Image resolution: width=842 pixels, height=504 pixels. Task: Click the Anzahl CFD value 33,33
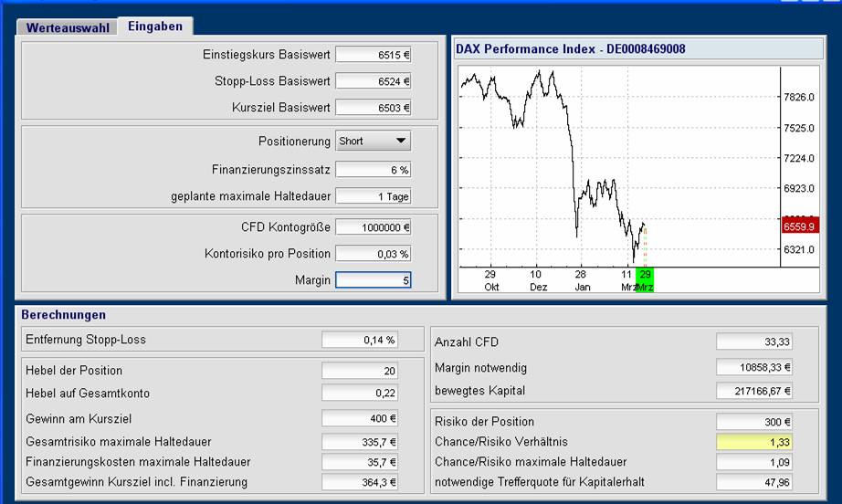click(x=754, y=341)
